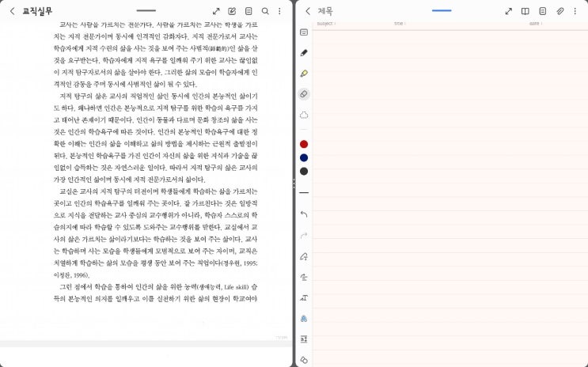
Task: Open the easy writing pad tool
Action: click(304, 339)
